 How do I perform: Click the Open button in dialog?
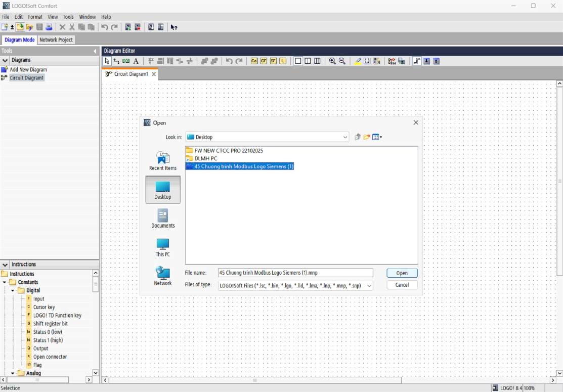point(402,273)
